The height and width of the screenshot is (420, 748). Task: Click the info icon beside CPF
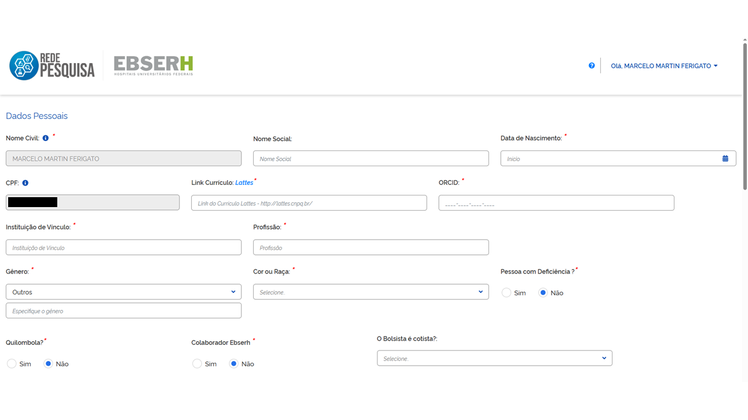coord(25,183)
